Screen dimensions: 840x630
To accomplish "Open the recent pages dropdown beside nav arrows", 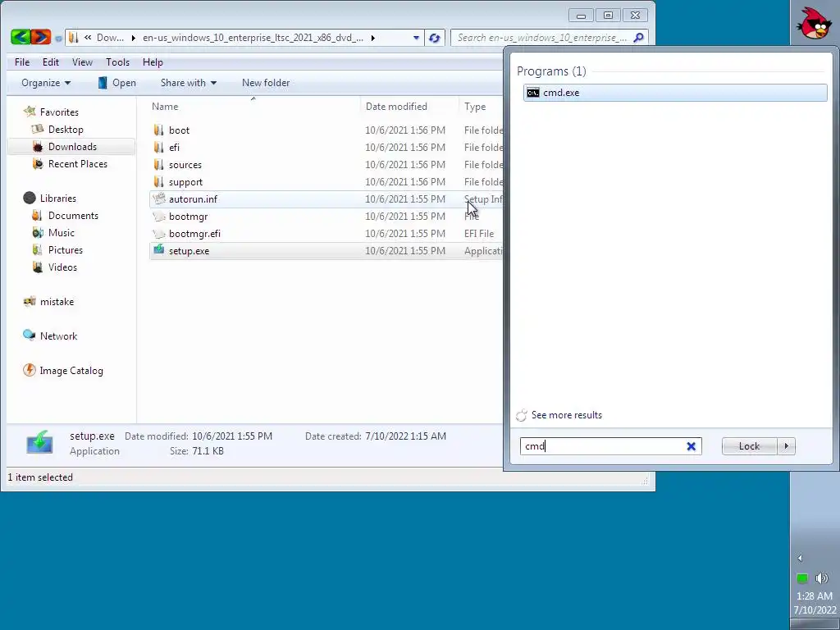I will pos(58,38).
